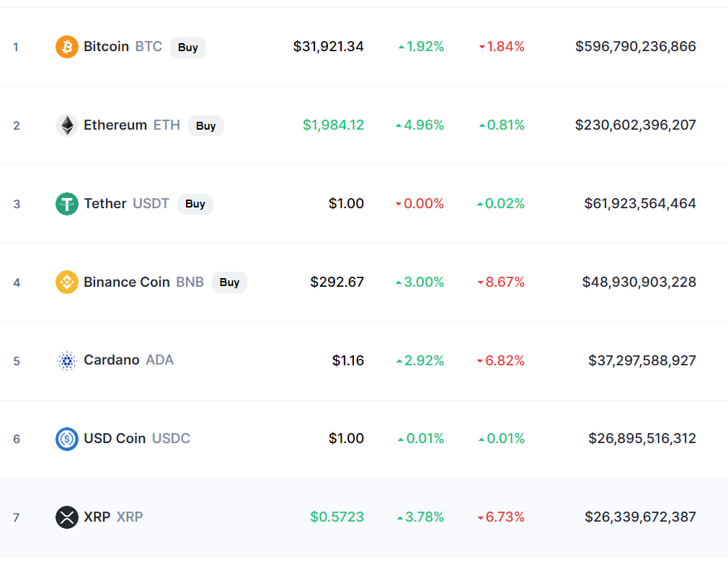Open the Ethereum name link
This screenshot has height=562, width=728.
coord(115,125)
